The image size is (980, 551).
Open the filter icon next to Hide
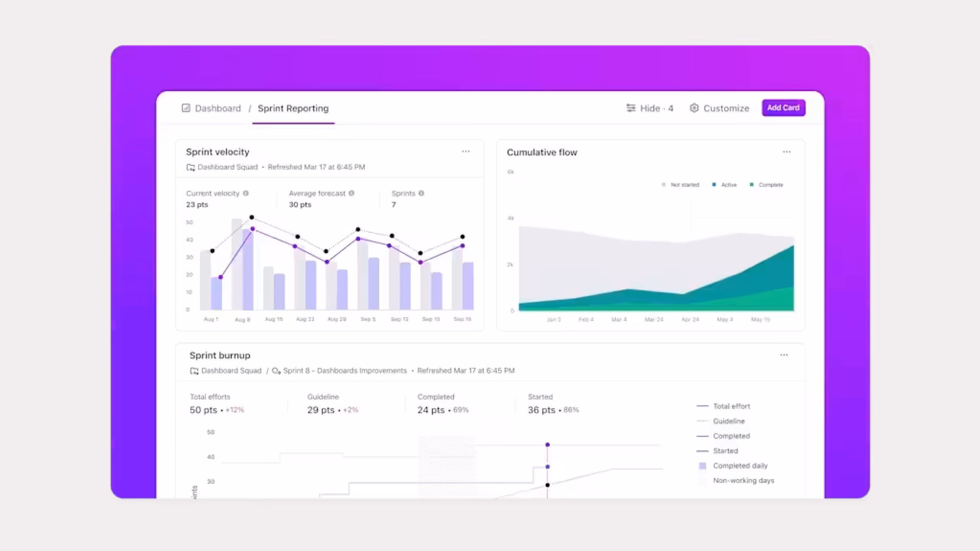pyautogui.click(x=631, y=108)
